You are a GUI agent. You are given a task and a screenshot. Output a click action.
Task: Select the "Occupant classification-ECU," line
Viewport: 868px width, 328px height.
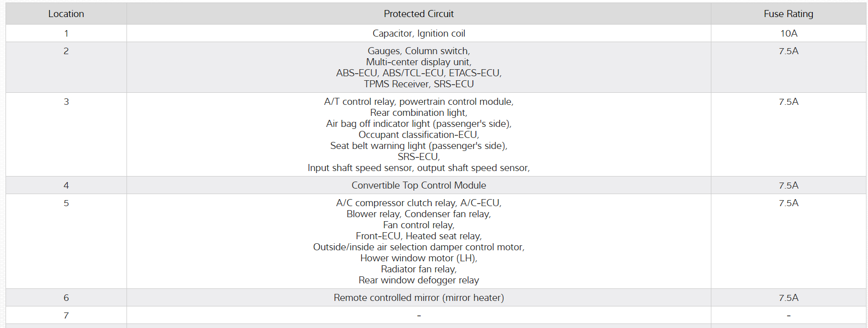click(419, 135)
